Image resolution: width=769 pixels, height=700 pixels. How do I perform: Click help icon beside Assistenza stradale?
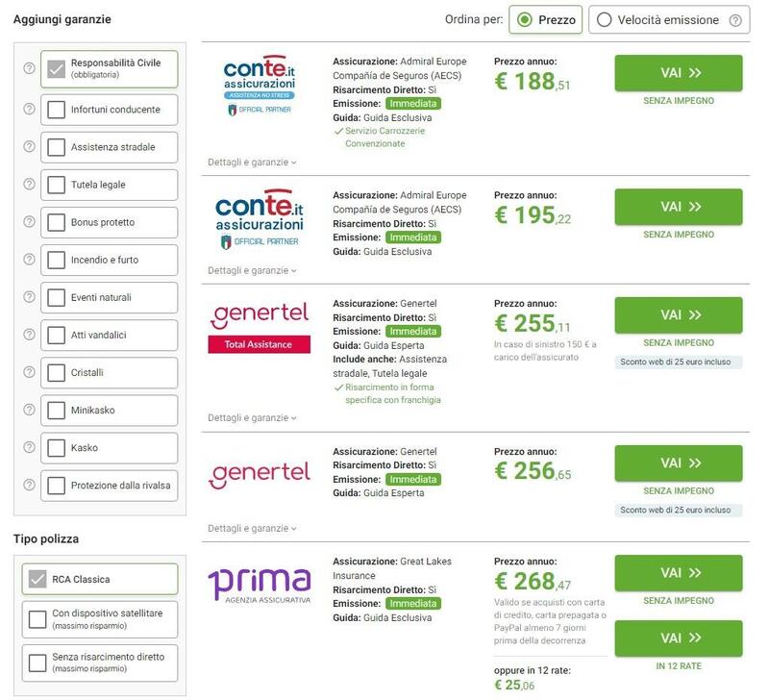pyautogui.click(x=29, y=146)
